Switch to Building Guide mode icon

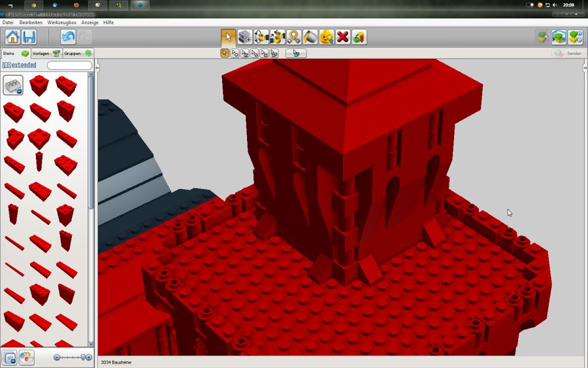coord(575,37)
